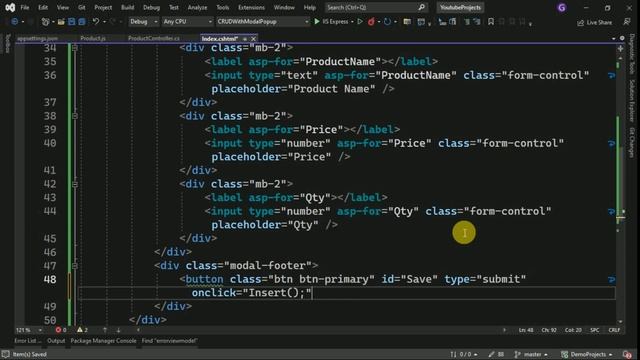The width and height of the screenshot is (640, 360).
Task: Open the Output panel tab
Action: tap(56, 341)
